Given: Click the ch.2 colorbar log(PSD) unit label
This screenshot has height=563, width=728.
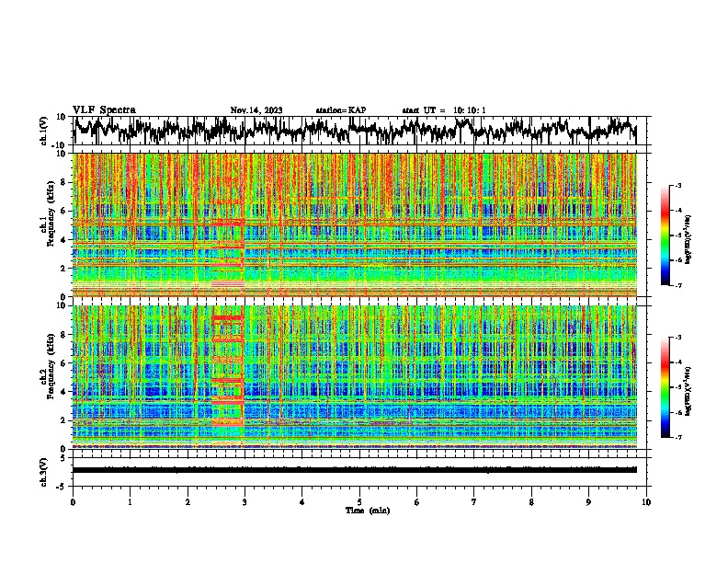Looking at the screenshot, I should [688, 391].
